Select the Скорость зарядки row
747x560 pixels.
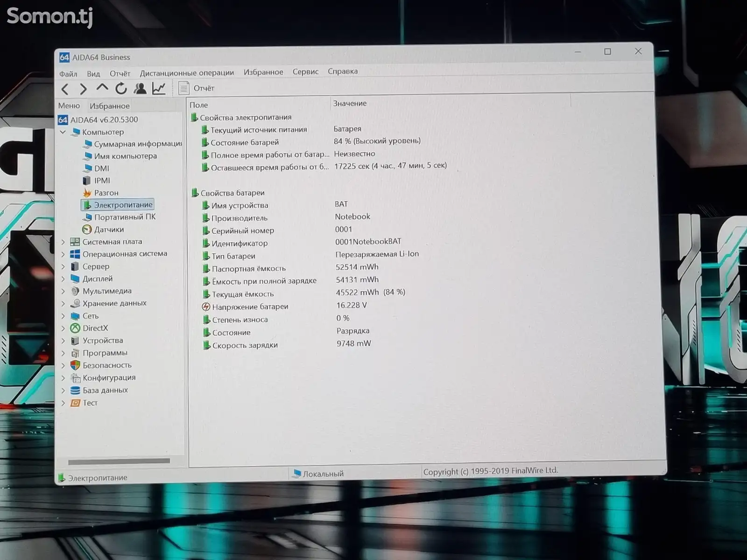click(287, 345)
